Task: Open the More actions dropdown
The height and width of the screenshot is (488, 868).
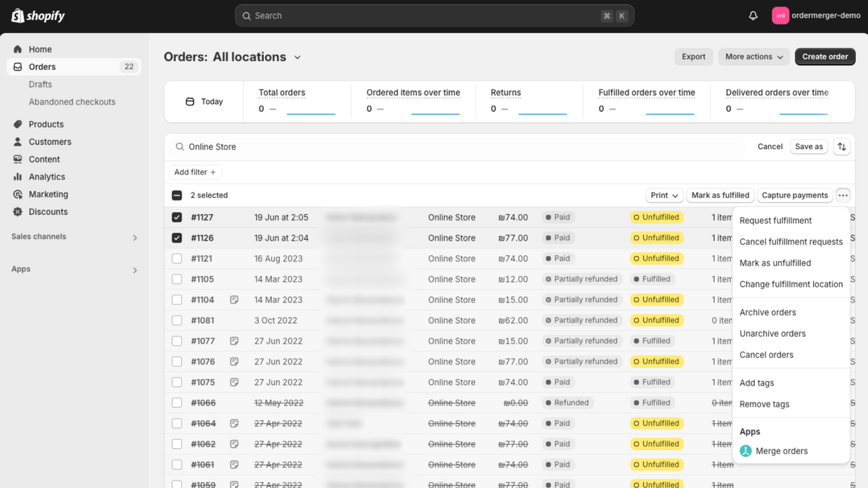Action: tap(754, 57)
